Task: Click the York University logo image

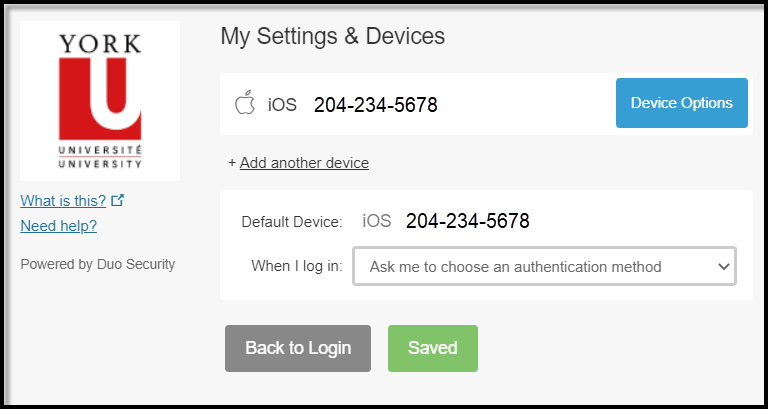Action: point(100,101)
